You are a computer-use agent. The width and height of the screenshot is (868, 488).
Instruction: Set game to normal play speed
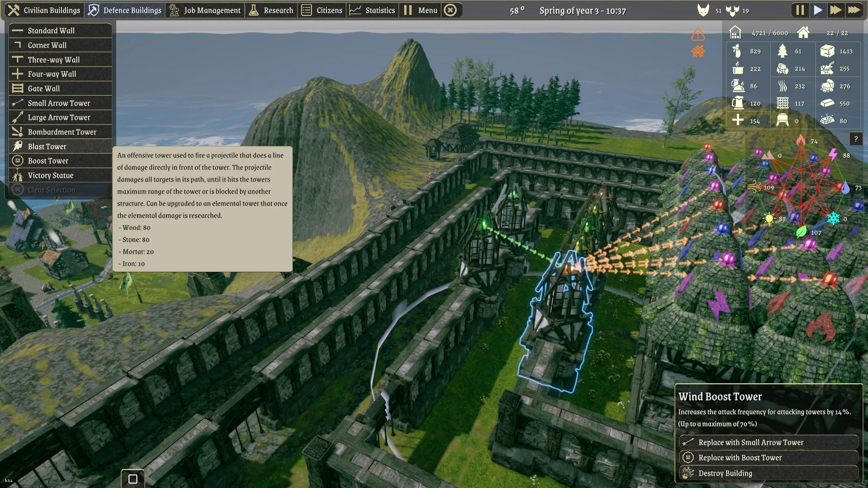[x=818, y=10]
